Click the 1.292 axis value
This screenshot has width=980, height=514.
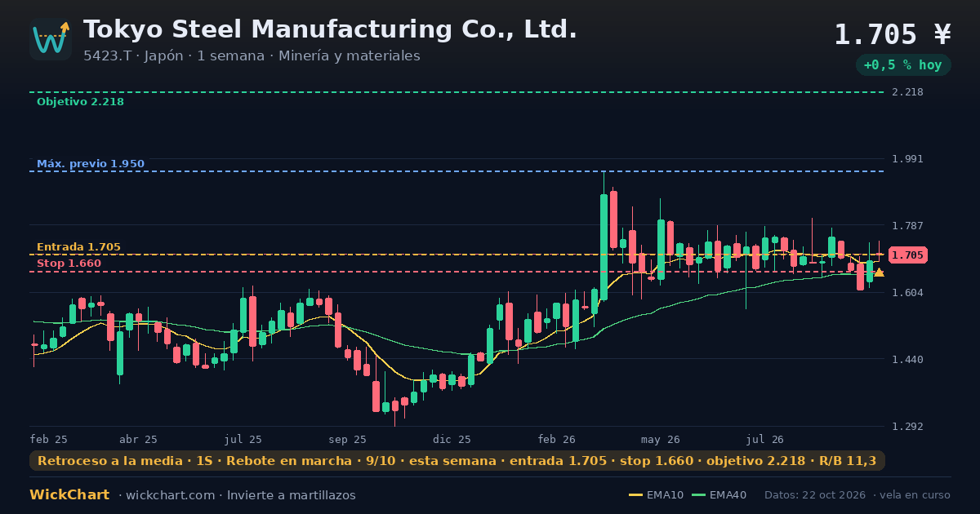click(x=907, y=427)
